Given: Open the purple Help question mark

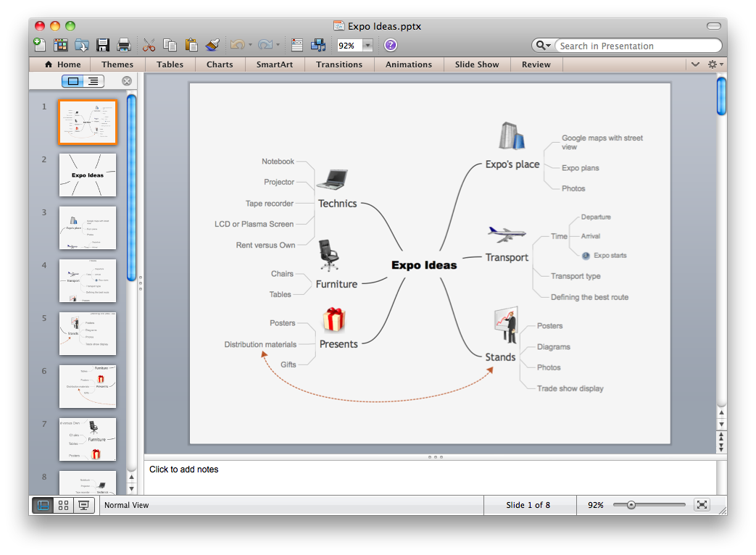Looking at the screenshot, I should pyautogui.click(x=391, y=46).
